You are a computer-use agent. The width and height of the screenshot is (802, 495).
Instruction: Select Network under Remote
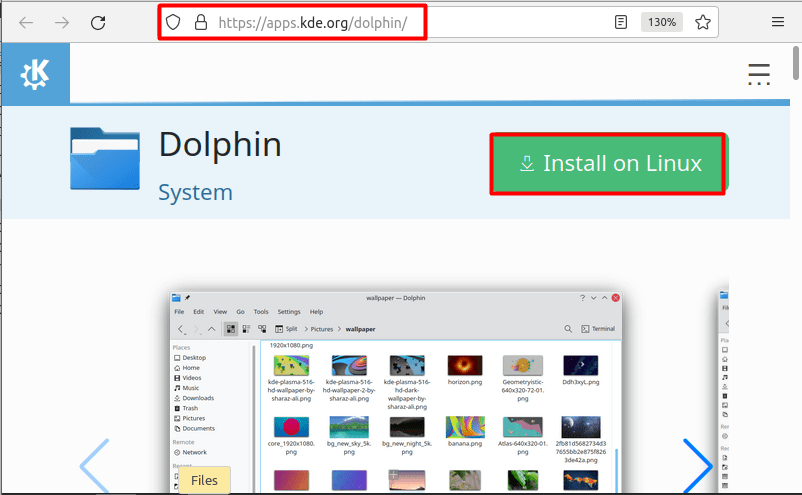[190, 453]
